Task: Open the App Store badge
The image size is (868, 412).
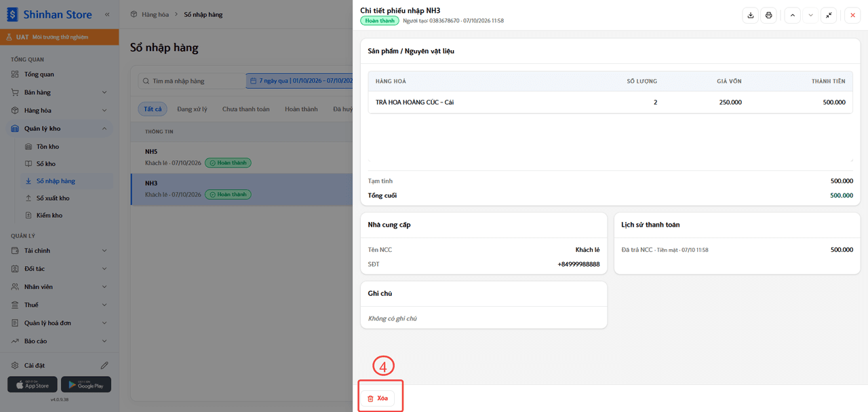Action: pos(32,384)
